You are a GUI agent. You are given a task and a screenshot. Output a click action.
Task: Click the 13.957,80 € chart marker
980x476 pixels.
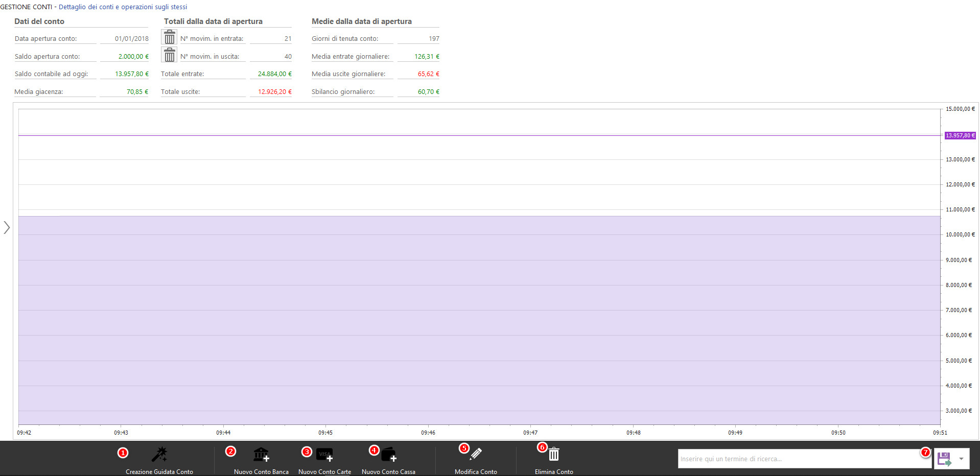click(x=960, y=135)
